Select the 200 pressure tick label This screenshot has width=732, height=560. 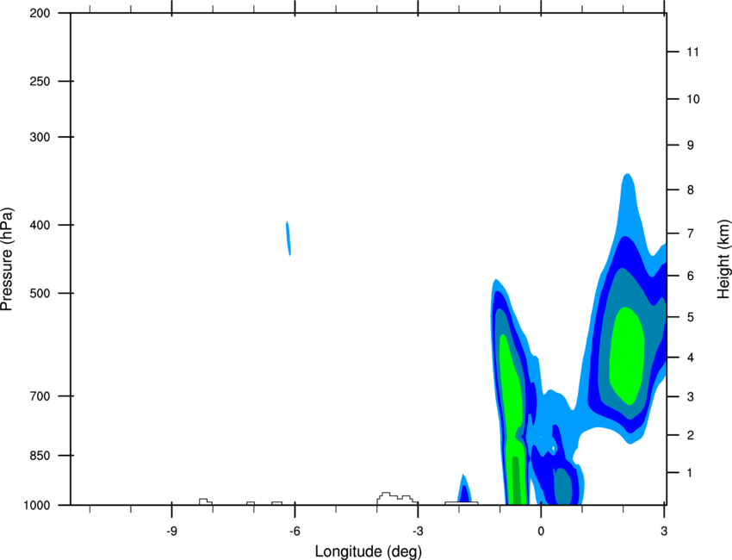[x=40, y=13]
